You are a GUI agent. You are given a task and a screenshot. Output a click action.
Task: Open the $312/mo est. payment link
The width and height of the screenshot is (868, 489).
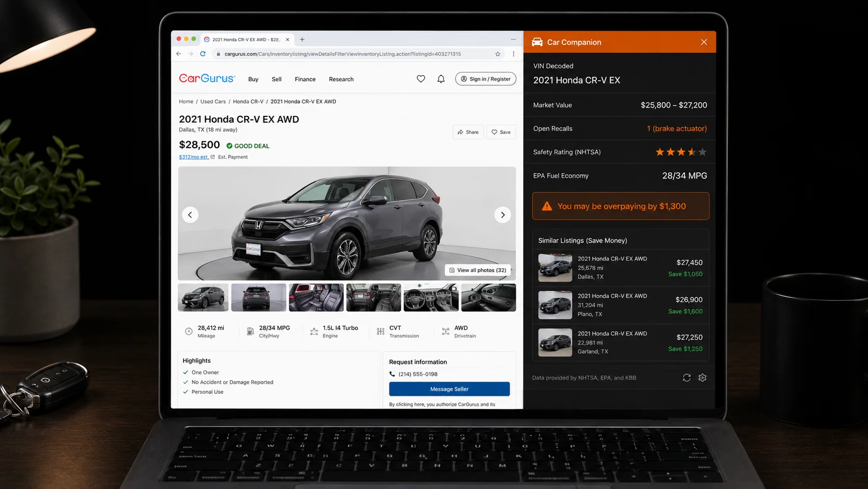coord(194,157)
